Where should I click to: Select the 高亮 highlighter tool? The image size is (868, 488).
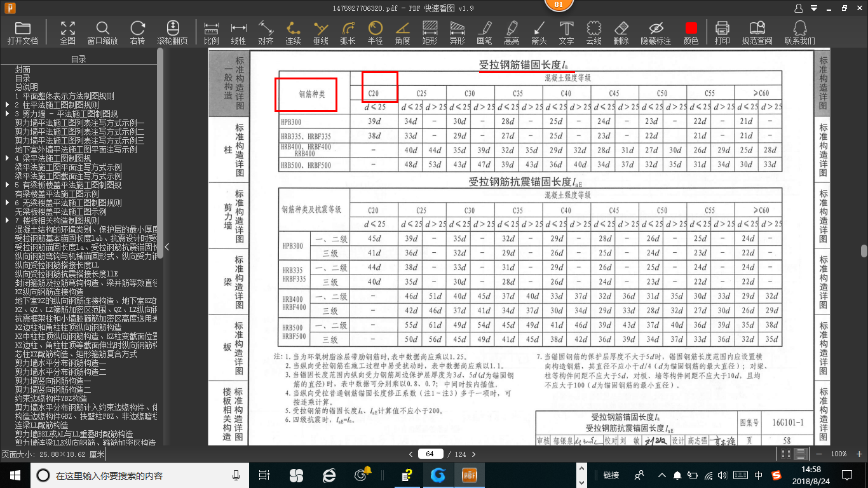pyautogui.click(x=512, y=32)
